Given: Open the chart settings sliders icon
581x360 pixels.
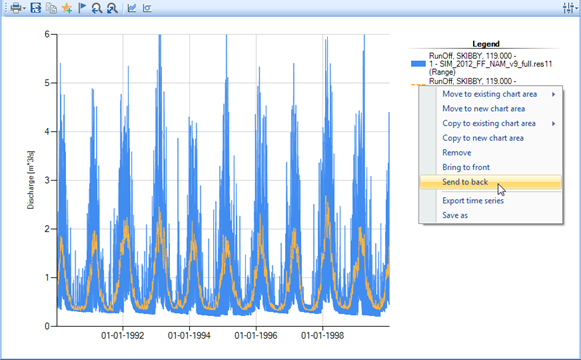Looking at the screenshot, I should [568, 8].
